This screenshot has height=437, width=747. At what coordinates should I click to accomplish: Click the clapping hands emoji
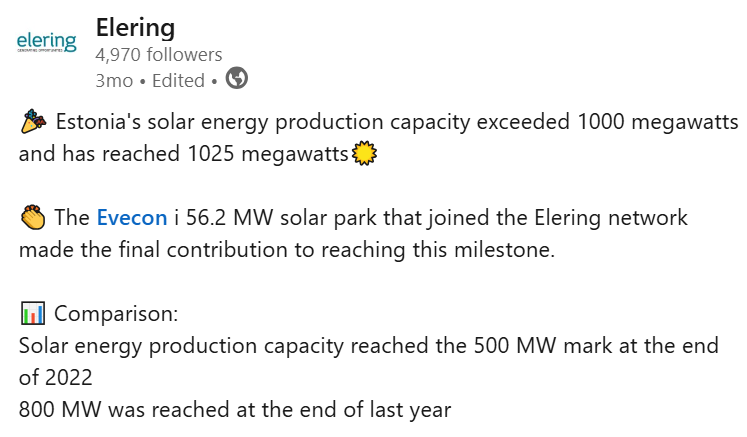tap(33, 218)
